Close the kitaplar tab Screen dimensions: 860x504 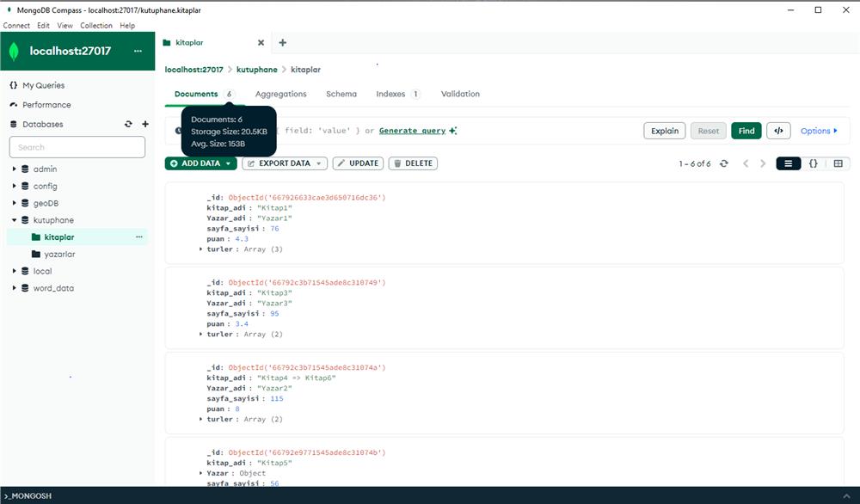[261, 43]
